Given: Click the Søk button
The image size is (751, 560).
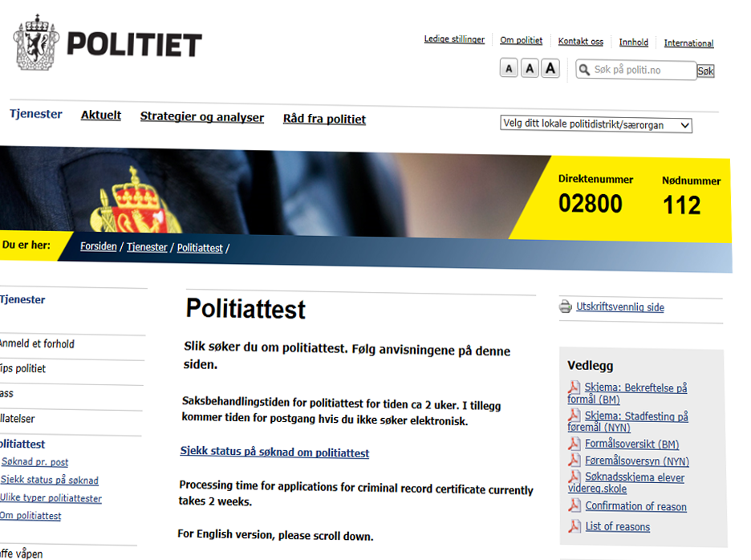Looking at the screenshot, I should (705, 71).
